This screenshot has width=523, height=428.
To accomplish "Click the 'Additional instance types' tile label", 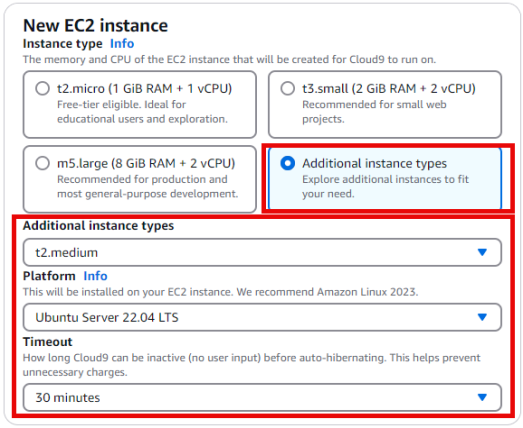I will click(375, 163).
